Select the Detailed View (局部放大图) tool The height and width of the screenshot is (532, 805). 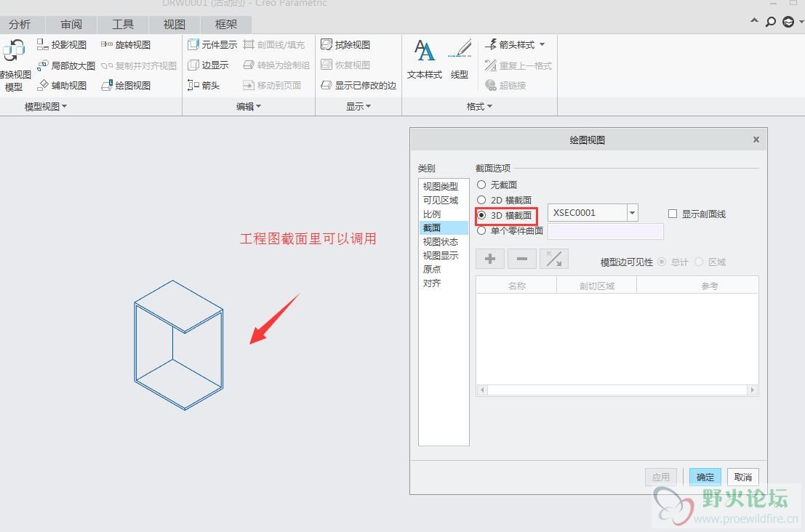click(65, 65)
